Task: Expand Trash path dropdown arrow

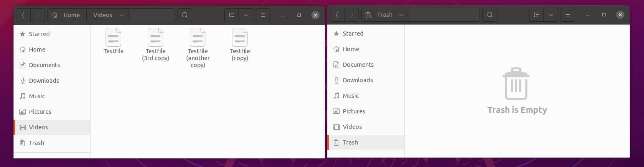Action: point(401,15)
